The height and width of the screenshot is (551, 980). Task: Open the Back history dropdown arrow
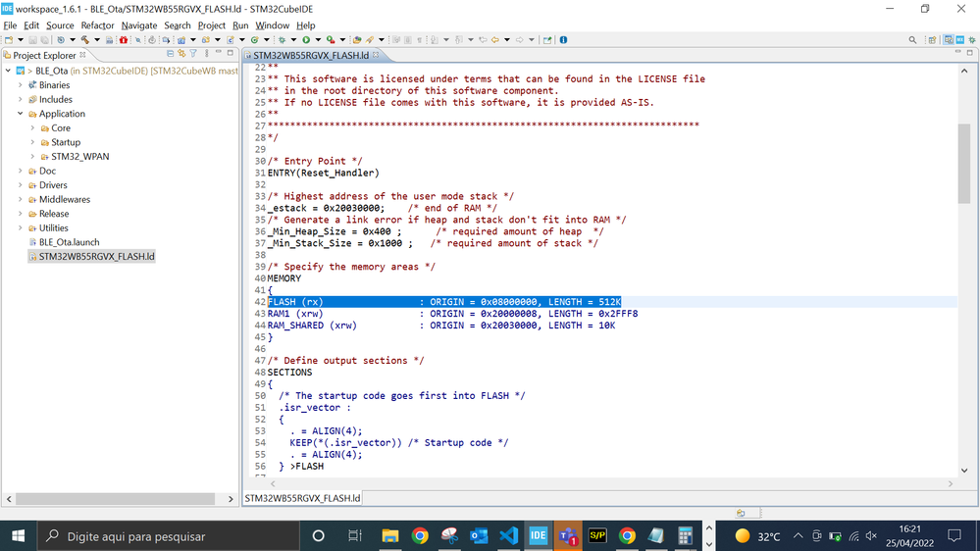(507, 40)
